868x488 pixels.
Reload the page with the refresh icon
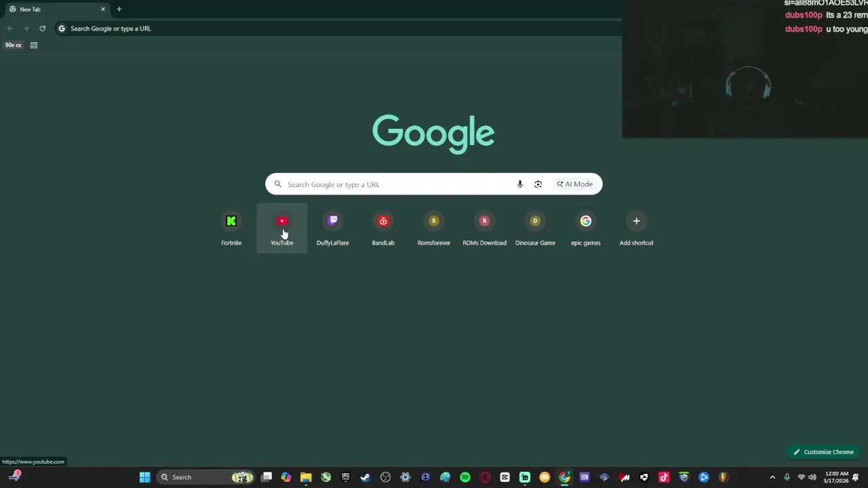click(42, 28)
